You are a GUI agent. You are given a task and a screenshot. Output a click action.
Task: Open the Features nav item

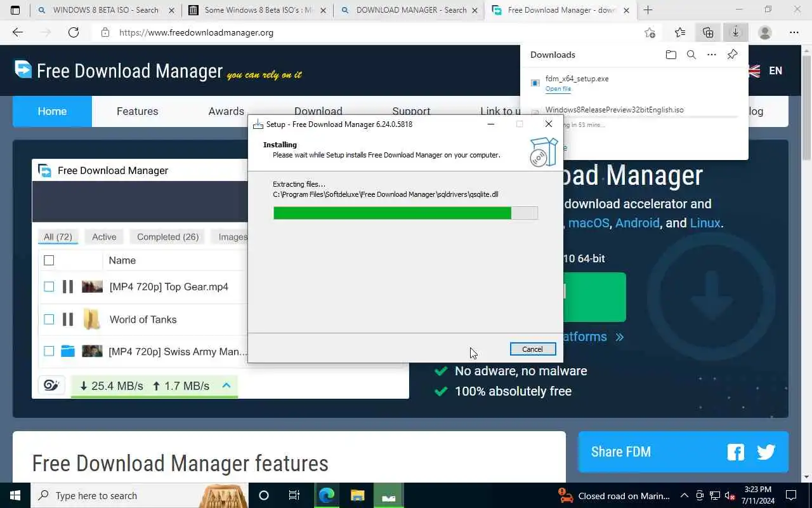tap(137, 111)
